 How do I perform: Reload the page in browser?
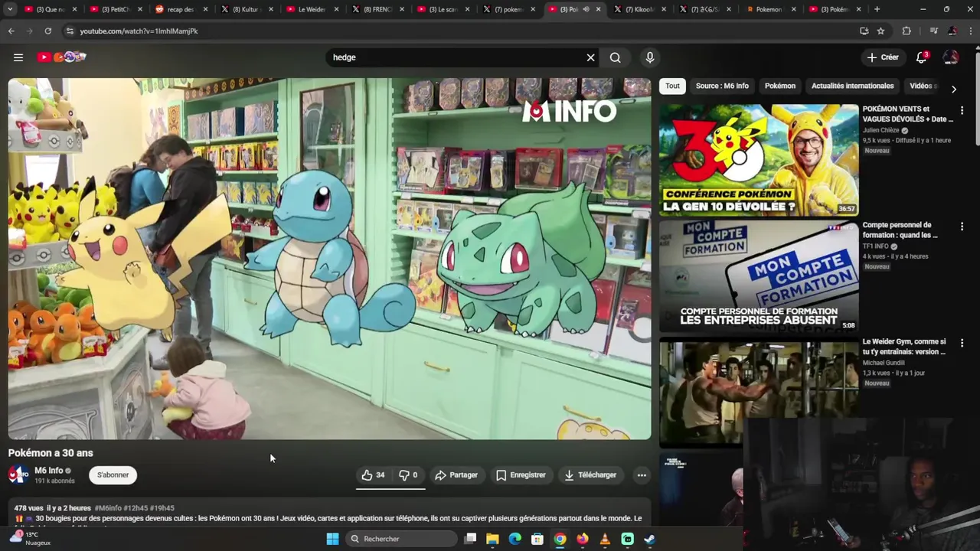(47, 31)
